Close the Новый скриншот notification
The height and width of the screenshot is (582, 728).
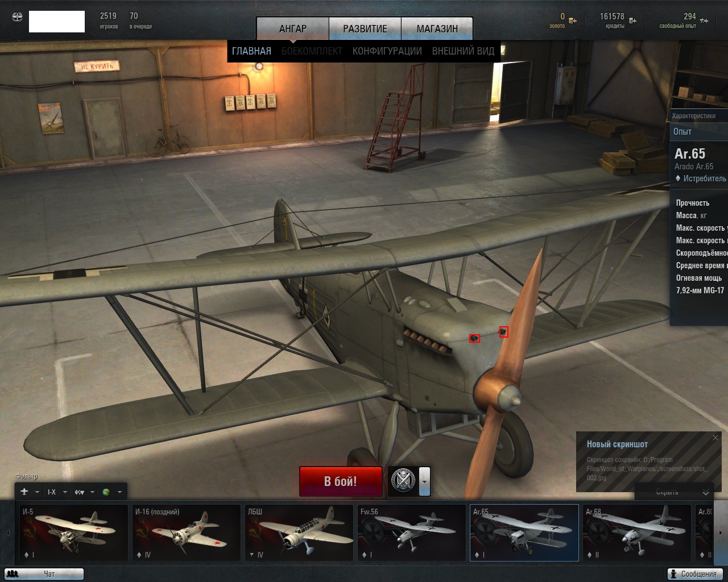pyautogui.click(x=715, y=438)
